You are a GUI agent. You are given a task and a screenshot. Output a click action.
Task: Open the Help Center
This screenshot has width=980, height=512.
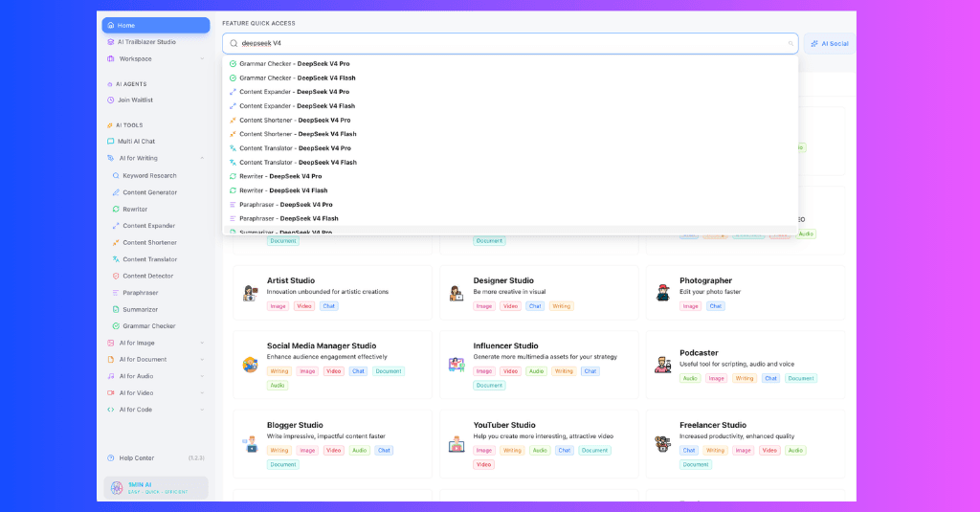[136, 458]
